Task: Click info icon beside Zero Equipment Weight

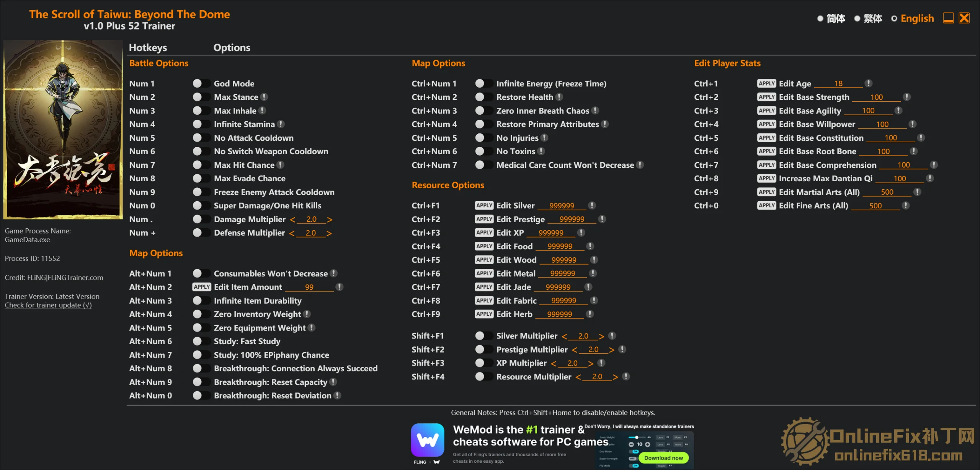Action: click(x=312, y=328)
